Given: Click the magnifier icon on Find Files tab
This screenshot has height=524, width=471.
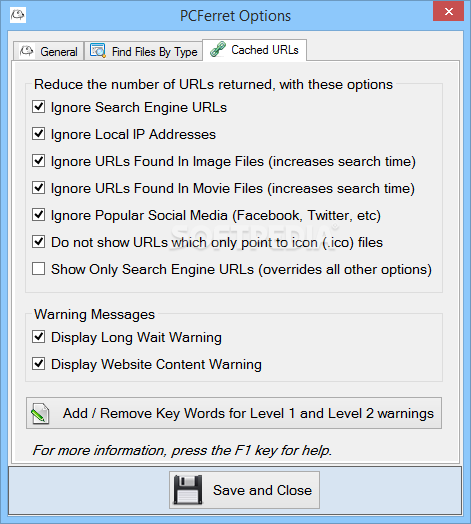Looking at the screenshot, I should tap(98, 51).
